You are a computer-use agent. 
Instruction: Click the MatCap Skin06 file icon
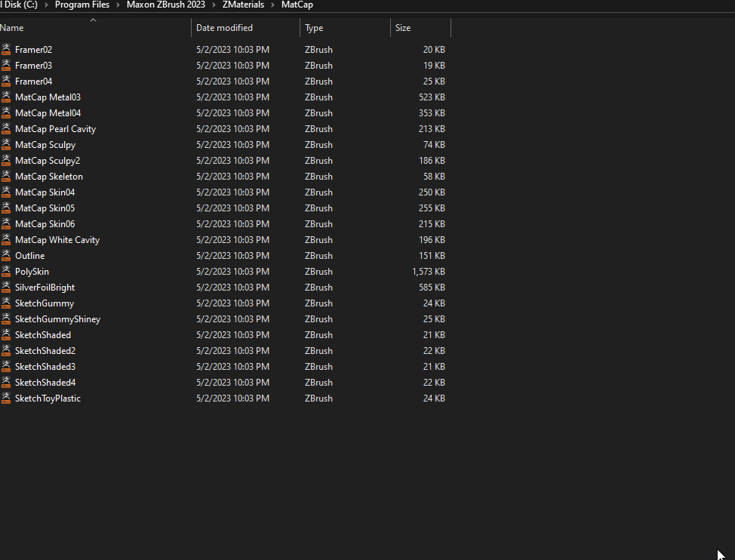(6, 223)
